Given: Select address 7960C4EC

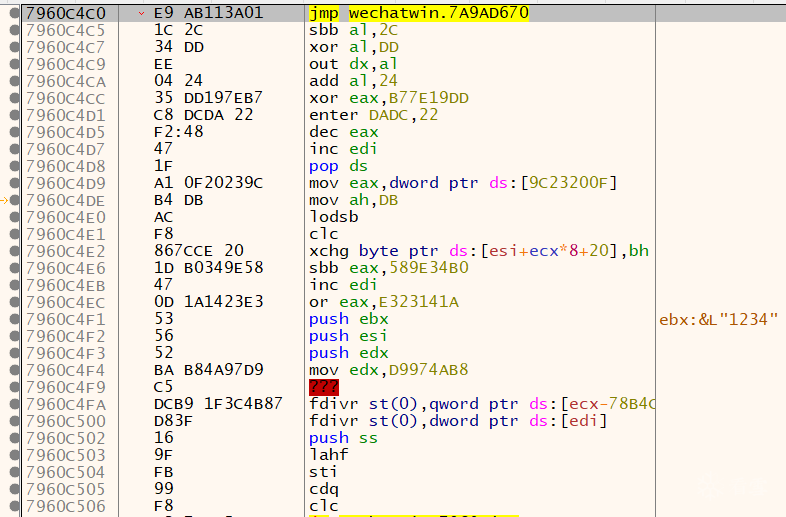Looking at the screenshot, I should (65, 302).
